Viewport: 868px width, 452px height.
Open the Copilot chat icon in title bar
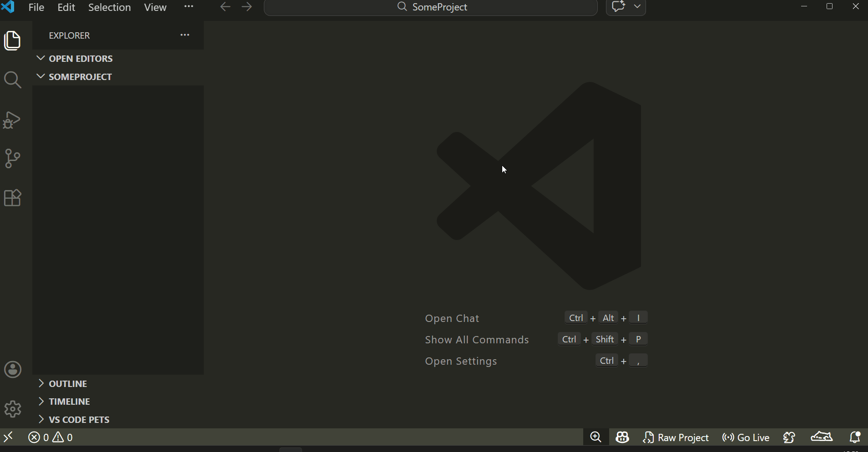pyautogui.click(x=619, y=7)
